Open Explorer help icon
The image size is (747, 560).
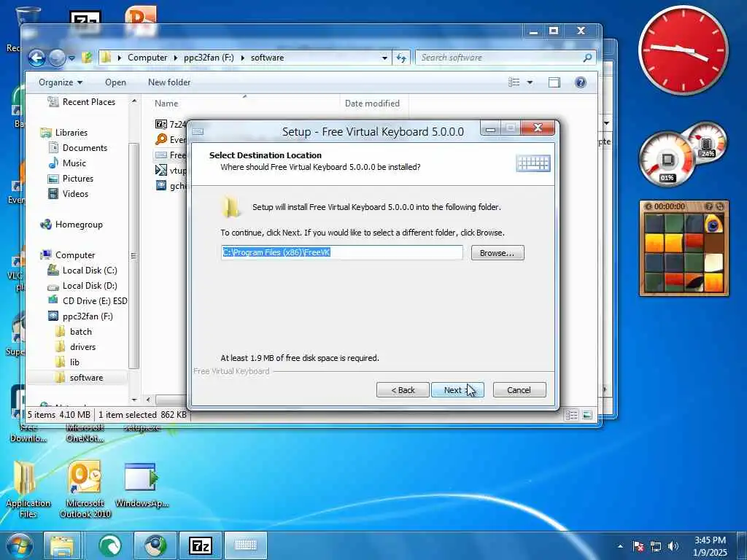pos(580,82)
